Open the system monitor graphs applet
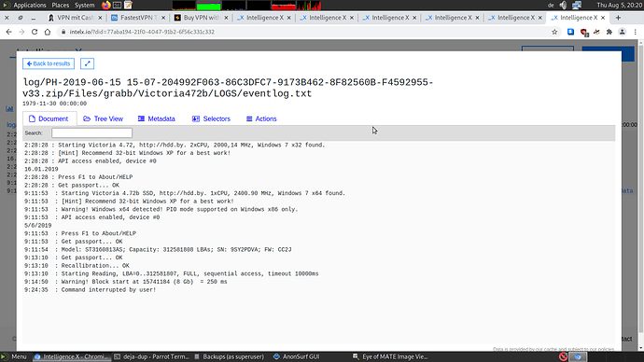This screenshot has width=644, height=362. 246,5
